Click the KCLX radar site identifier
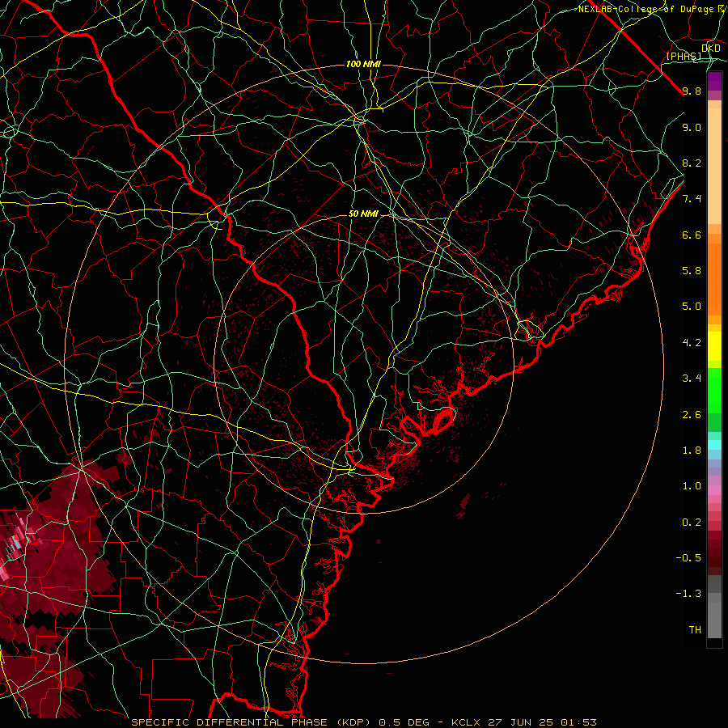The image size is (728, 728). 466,722
